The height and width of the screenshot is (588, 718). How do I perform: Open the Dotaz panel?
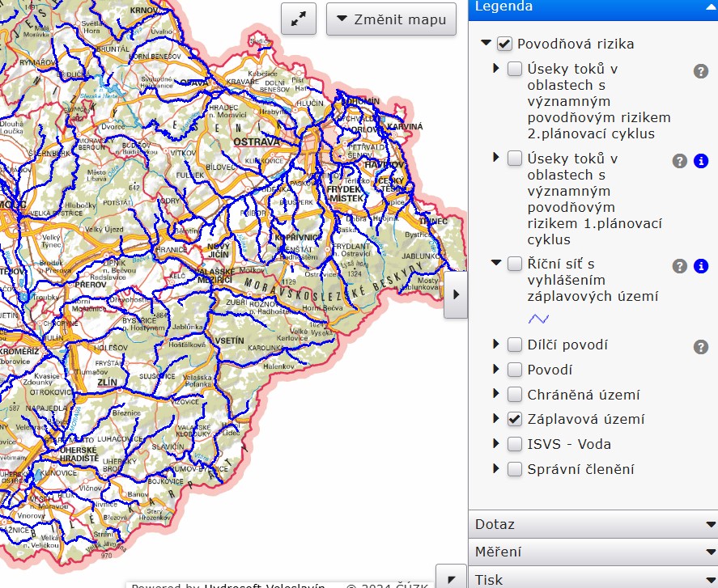(x=593, y=524)
